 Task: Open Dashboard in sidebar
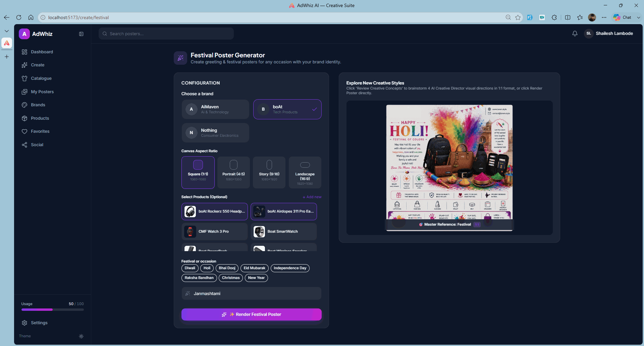click(42, 52)
